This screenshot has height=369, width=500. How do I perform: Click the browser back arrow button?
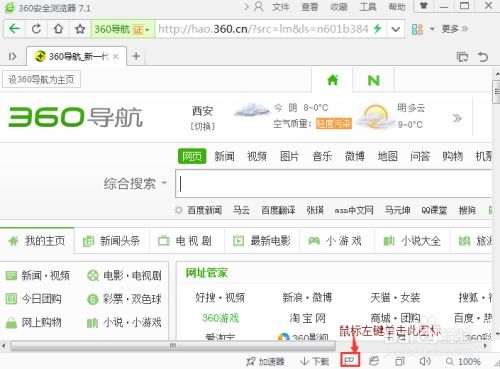coord(14,29)
